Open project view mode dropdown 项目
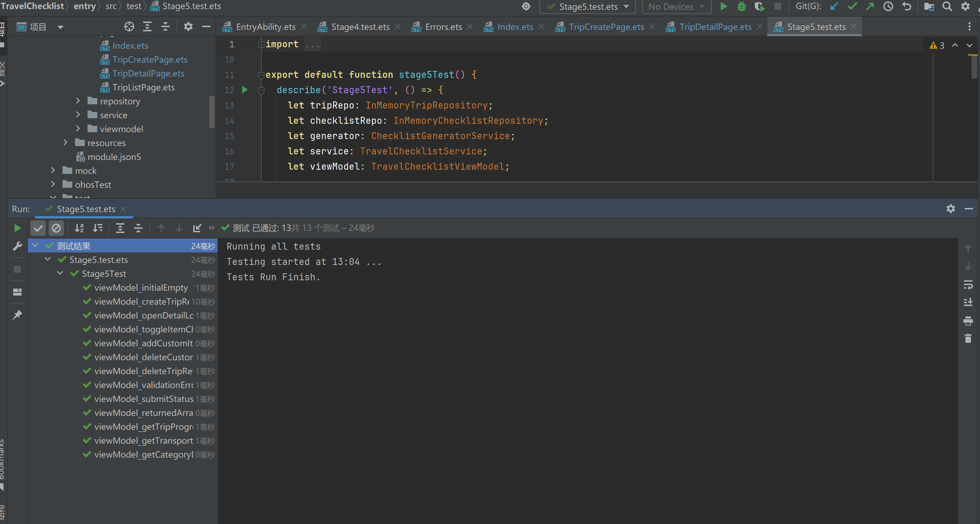The image size is (980, 524). [40, 27]
